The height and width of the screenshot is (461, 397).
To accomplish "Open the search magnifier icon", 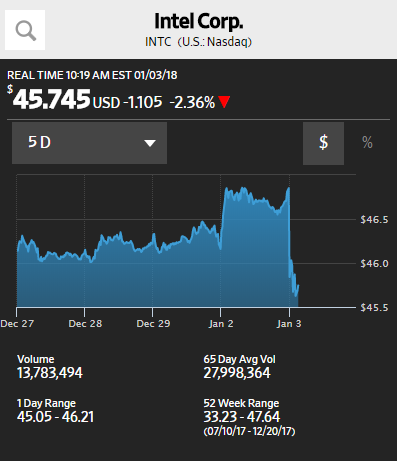I will click(x=25, y=30).
